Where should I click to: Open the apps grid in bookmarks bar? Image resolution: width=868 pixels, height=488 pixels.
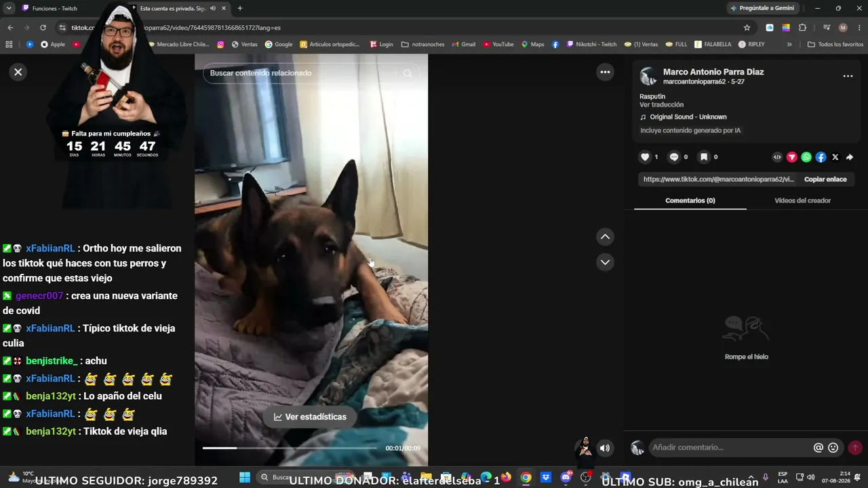click(x=9, y=45)
